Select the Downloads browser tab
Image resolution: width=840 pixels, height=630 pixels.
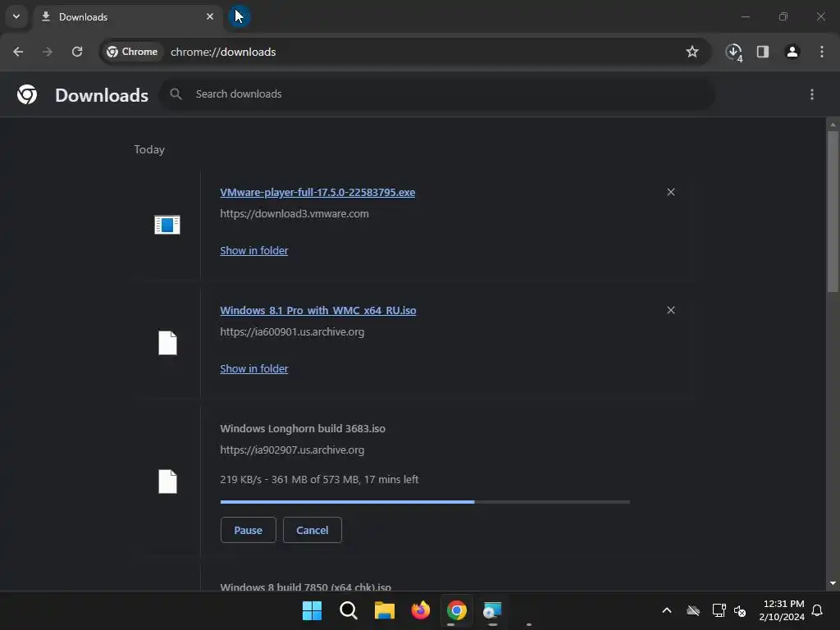point(127,17)
